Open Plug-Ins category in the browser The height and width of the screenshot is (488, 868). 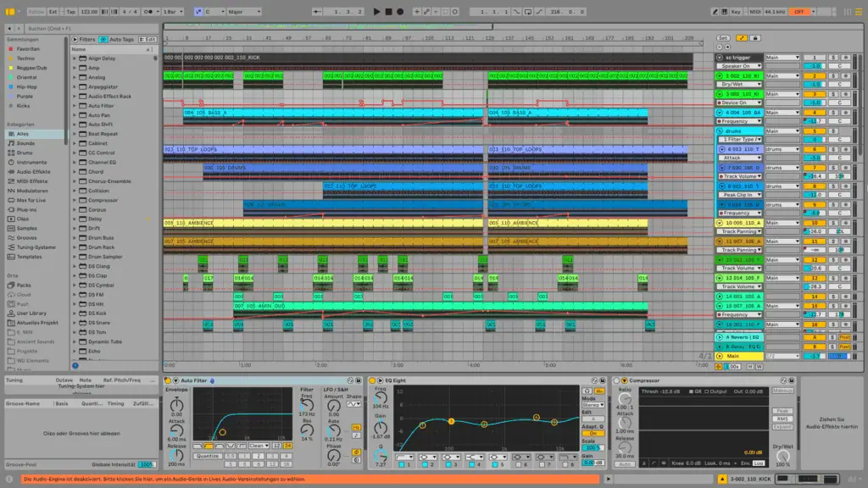pyautogui.click(x=27, y=209)
